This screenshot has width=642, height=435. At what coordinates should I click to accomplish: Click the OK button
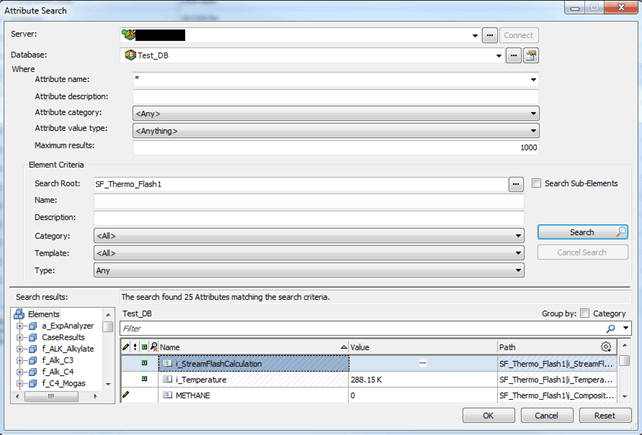488,416
